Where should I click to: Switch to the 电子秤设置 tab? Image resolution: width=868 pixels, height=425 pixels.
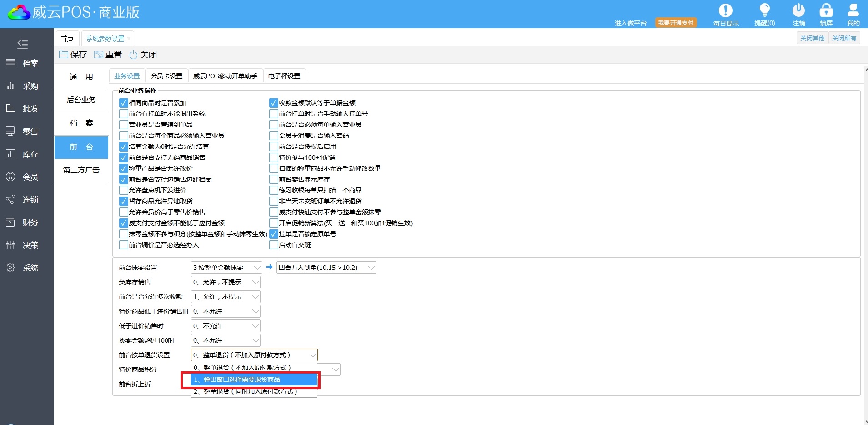point(284,76)
